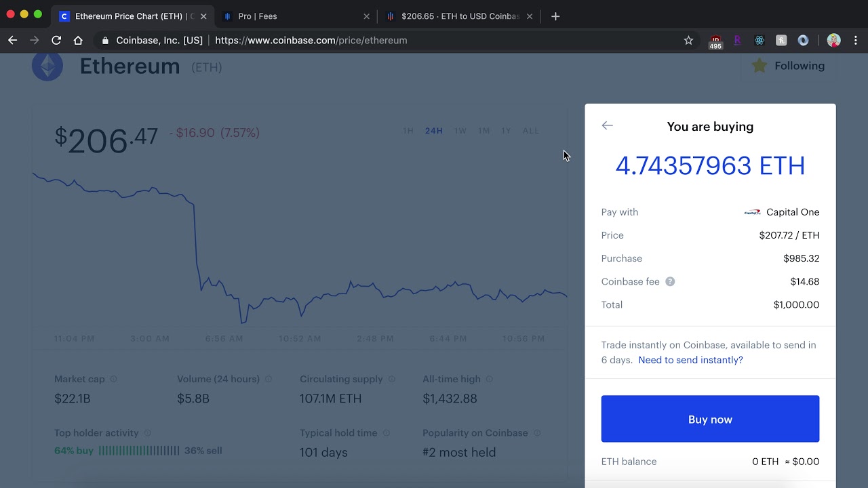The image size is (868, 488).
Task: Click the 36% sell label
Action: tap(203, 451)
